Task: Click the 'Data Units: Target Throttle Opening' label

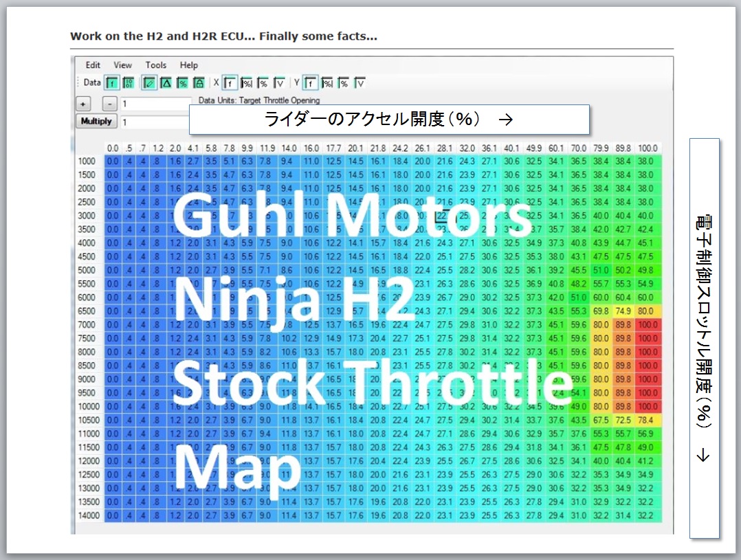Action: tap(259, 100)
